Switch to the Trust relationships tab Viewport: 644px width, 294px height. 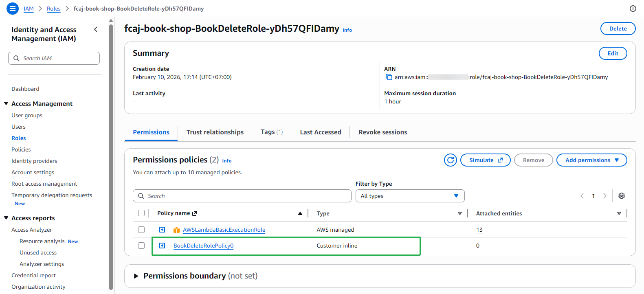click(x=215, y=132)
